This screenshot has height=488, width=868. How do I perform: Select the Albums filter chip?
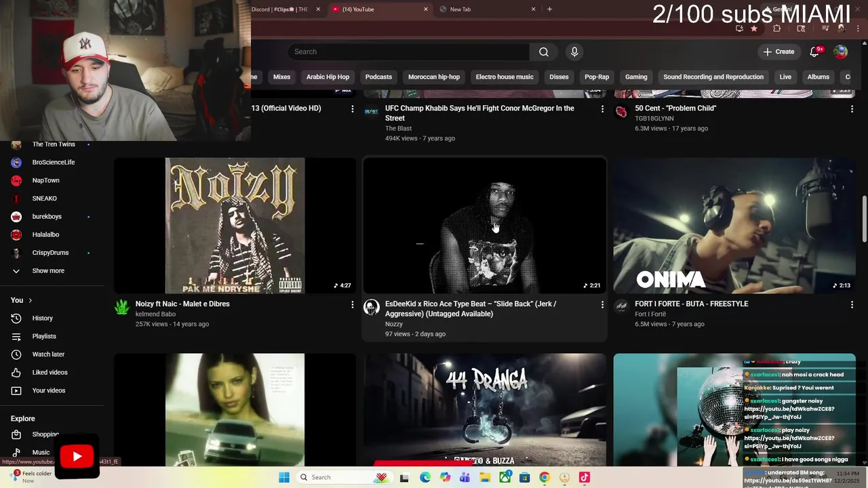coord(818,77)
